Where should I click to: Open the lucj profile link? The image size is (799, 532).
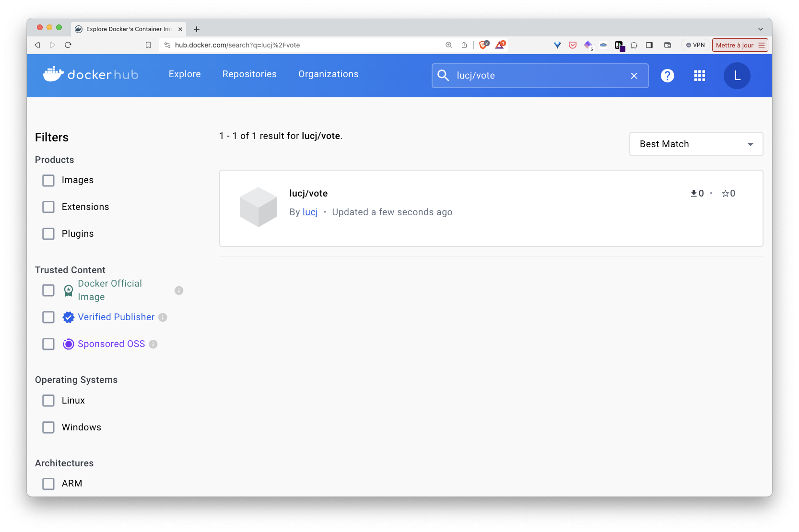[x=310, y=211]
